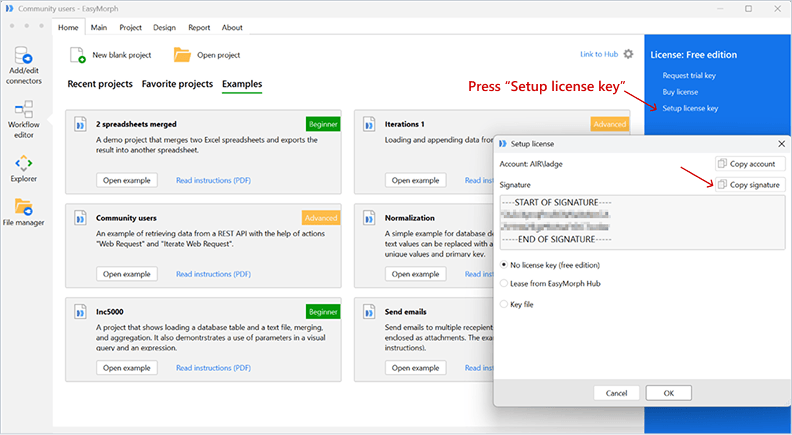Click the Normalization project file icon

pos(369,218)
